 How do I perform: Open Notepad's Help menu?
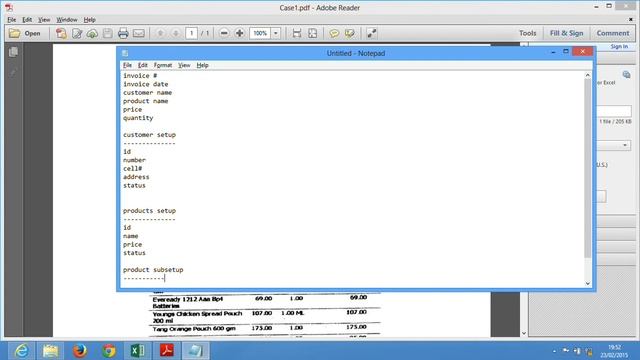202,65
